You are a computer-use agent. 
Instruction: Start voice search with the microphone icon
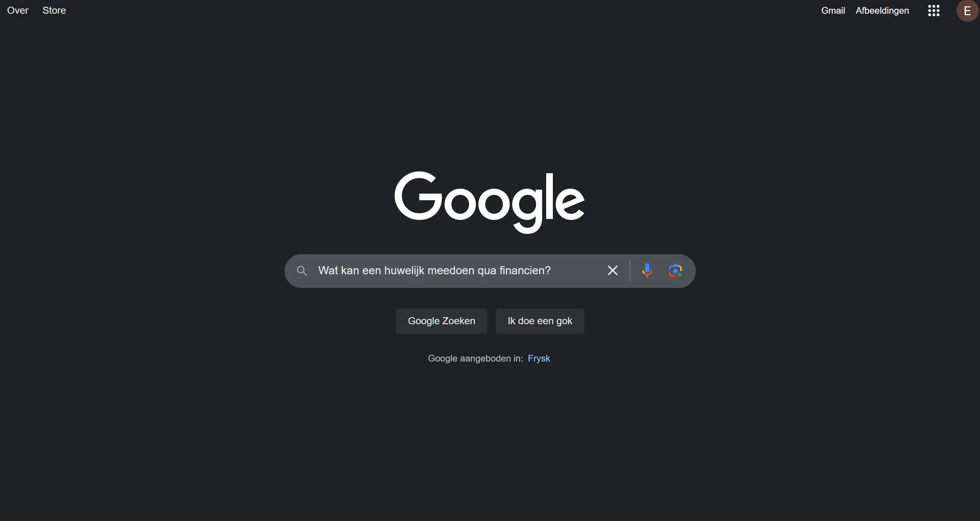point(647,270)
